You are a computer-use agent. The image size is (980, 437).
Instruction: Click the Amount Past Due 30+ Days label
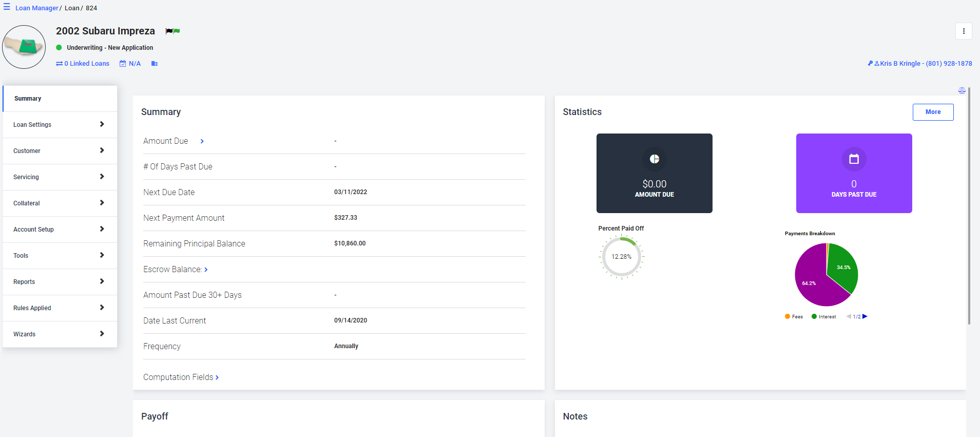[192, 295]
